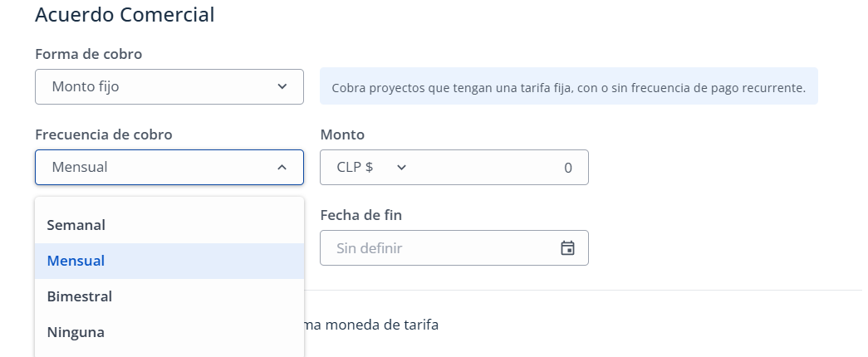Expand the currency chevron next to CLP $
The height and width of the screenshot is (357, 868).
click(x=402, y=167)
